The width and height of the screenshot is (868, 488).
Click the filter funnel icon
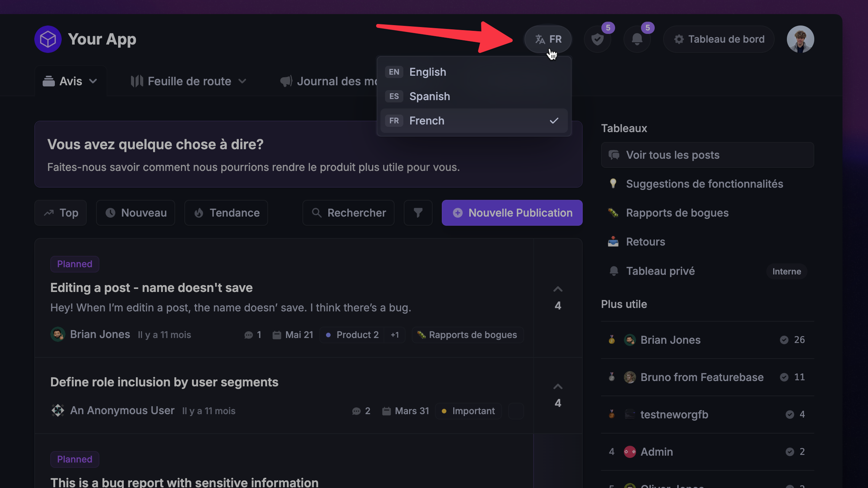(418, 213)
